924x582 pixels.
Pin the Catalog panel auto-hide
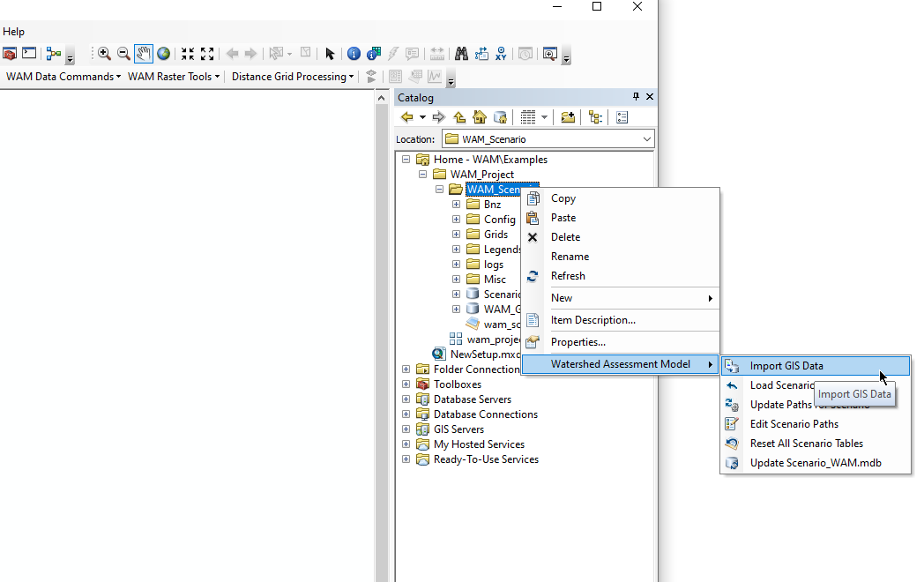click(636, 97)
